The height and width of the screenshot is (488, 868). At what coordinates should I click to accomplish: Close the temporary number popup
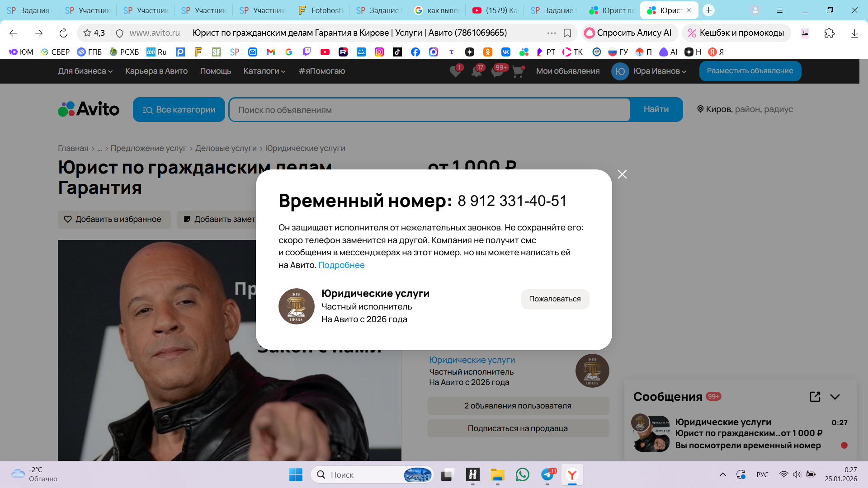pos(622,174)
